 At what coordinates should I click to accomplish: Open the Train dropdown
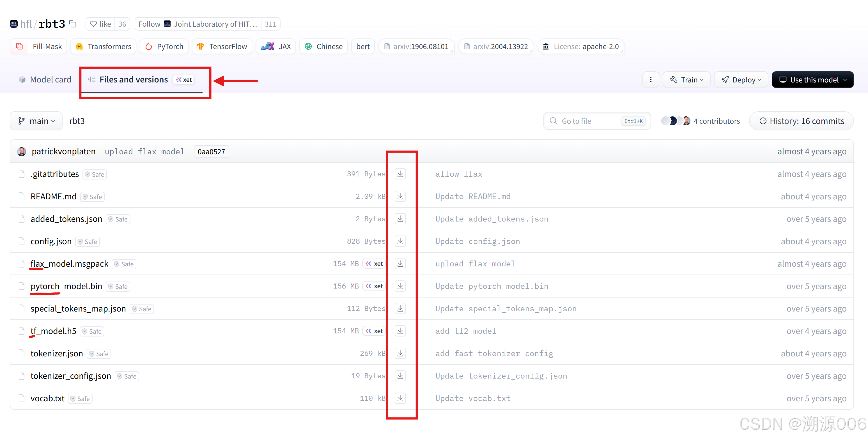[686, 80]
